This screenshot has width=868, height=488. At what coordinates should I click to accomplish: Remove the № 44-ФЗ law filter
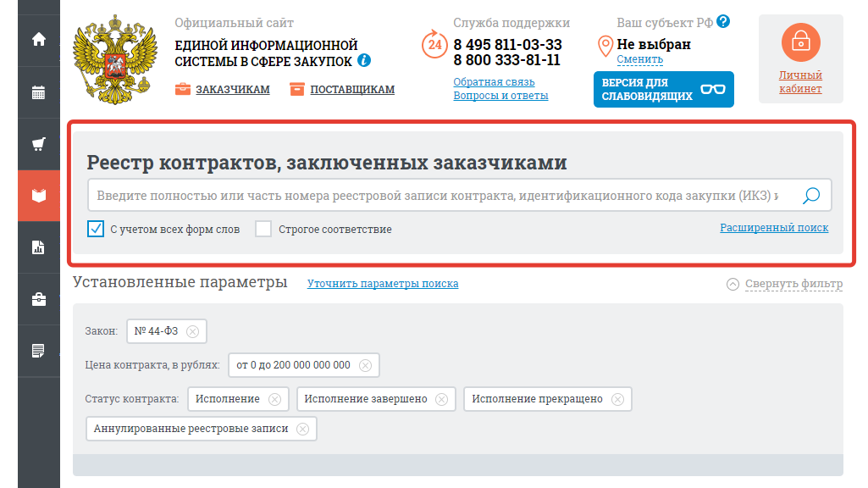[192, 331]
